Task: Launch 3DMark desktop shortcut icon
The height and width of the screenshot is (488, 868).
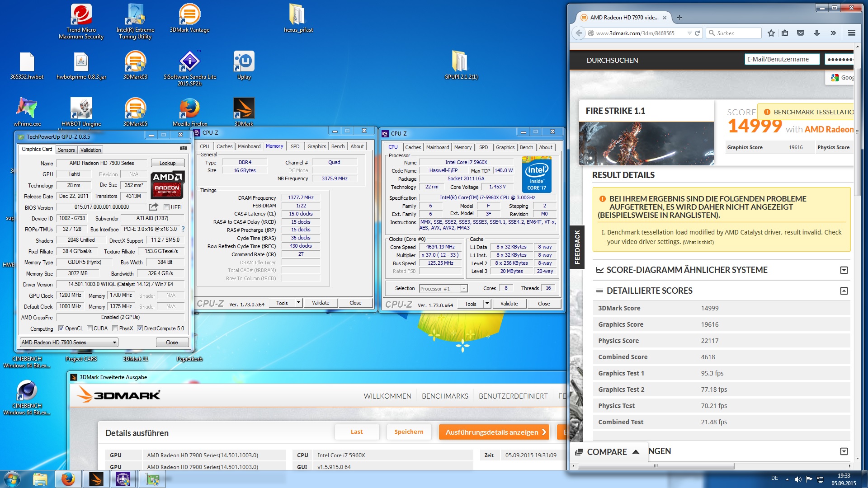Action: point(244,113)
